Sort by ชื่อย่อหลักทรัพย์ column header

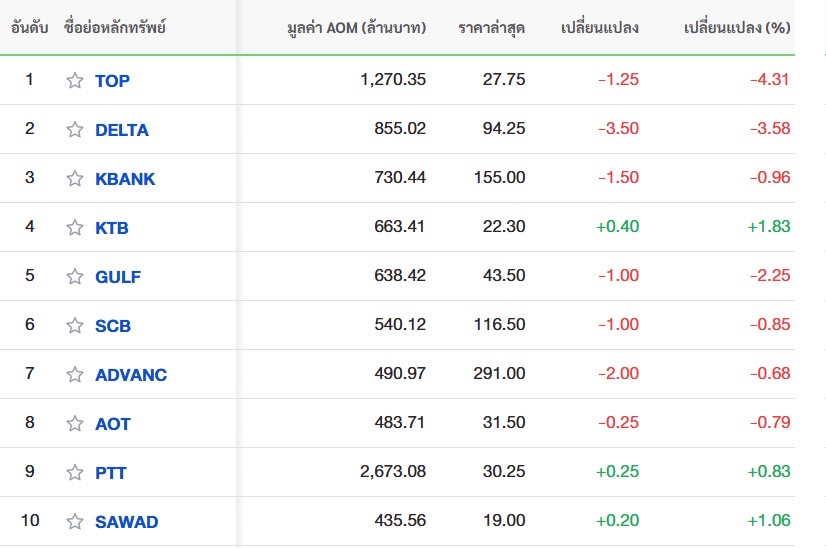(115, 26)
